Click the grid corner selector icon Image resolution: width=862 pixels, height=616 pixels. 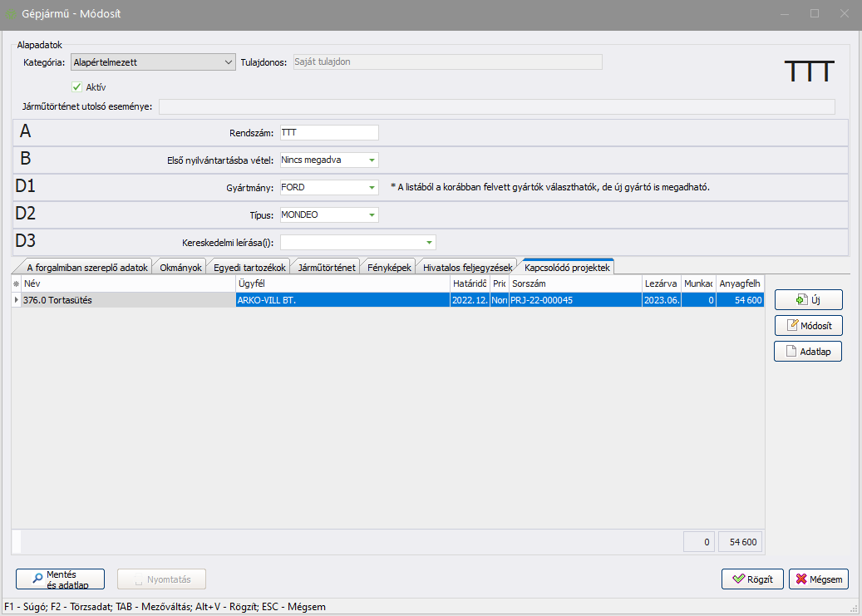16,283
